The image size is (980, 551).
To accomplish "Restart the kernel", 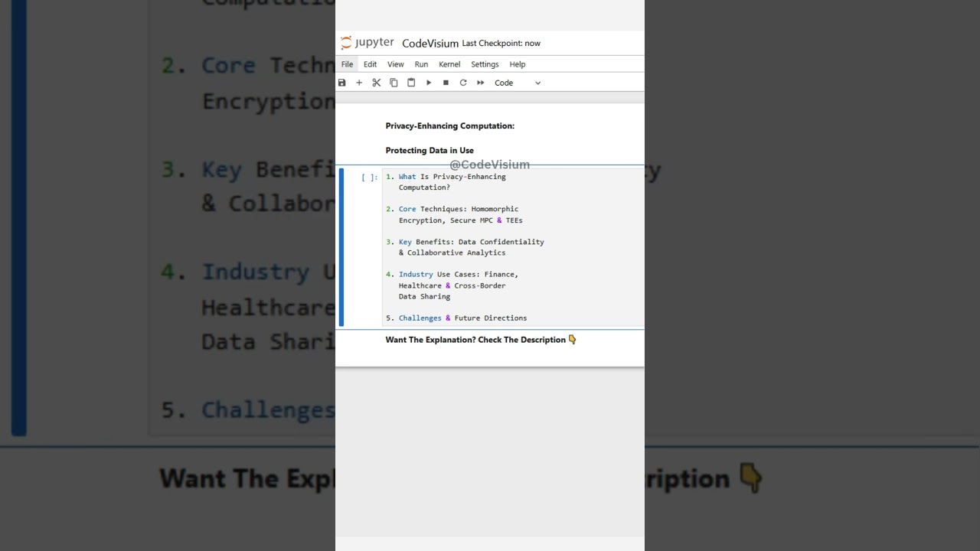I will [463, 83].
